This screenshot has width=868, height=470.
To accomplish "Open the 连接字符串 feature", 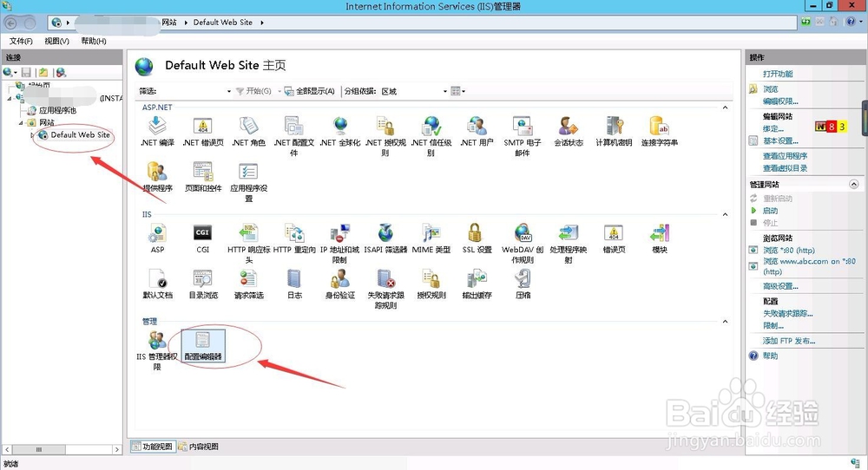I will point(660,132).
